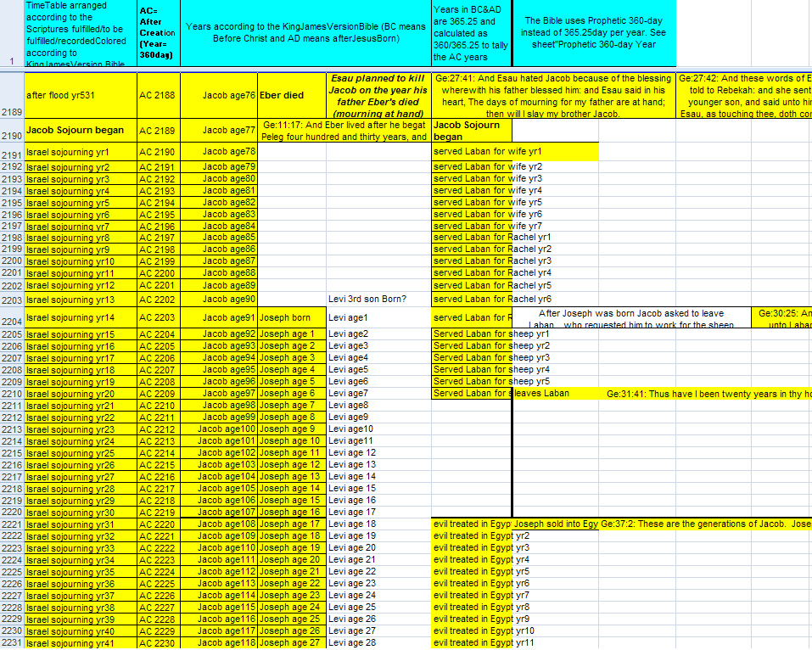Select row header 2197
The image size is (812, 650).
12,227
